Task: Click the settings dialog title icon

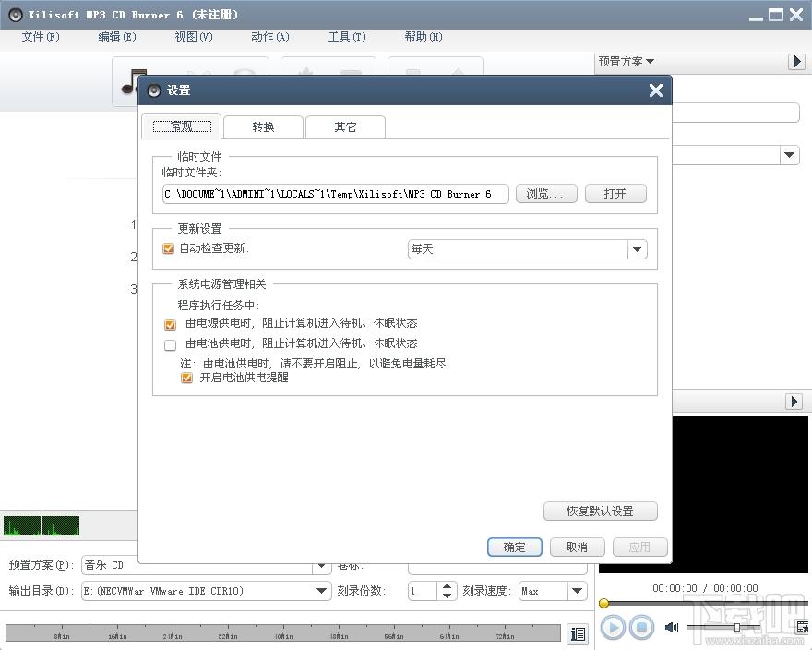Action: [x=154, y=90]
